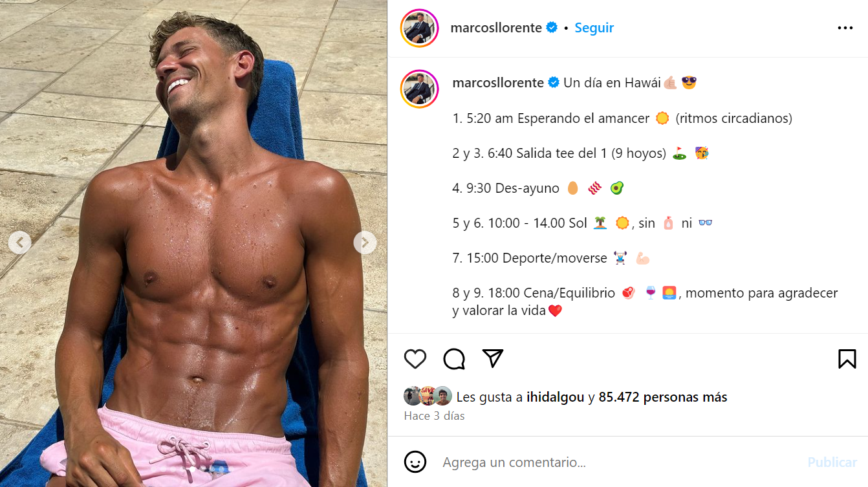Screen dimensions: 868x487
Task: Click the liker avatars next to Les gusta
Action: click(x=428, y=396)
